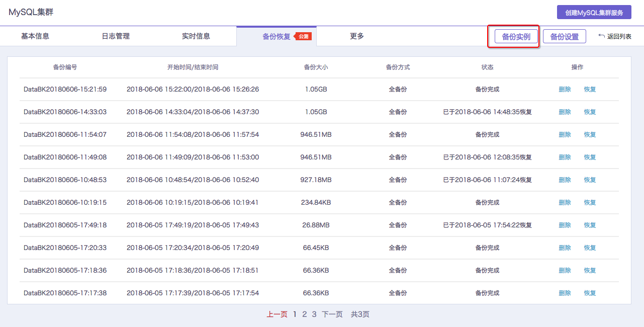
Task: Click the 开始时间/结束时间 column header
Action: pos(193,67)
